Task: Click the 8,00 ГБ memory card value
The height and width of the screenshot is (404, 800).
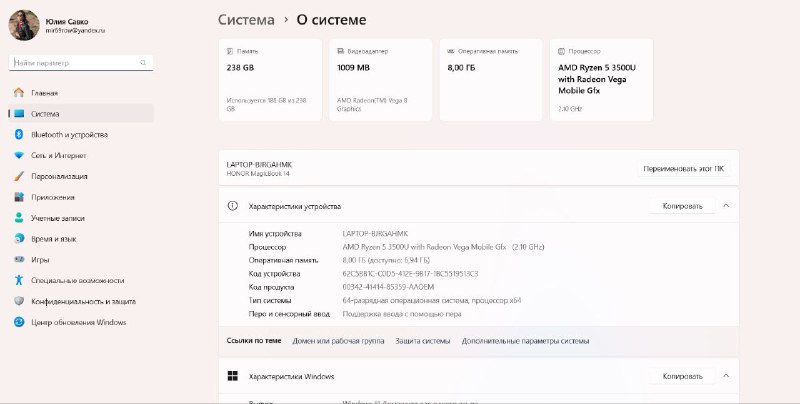Action: (461, 67)
